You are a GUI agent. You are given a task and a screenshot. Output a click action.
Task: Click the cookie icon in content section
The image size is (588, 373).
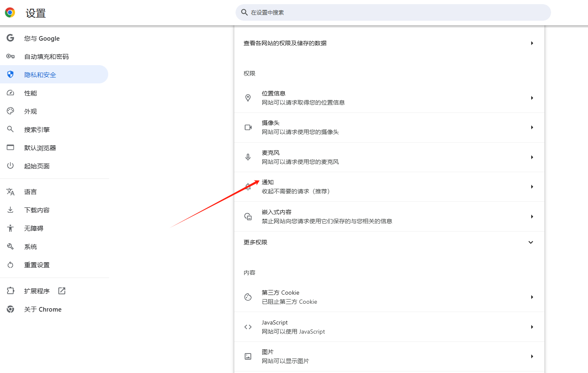pyautogui.click(x=248, y=297)
